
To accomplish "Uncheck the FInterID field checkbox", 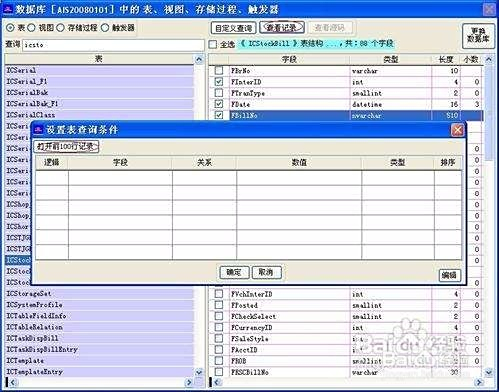I will point(219,82).
